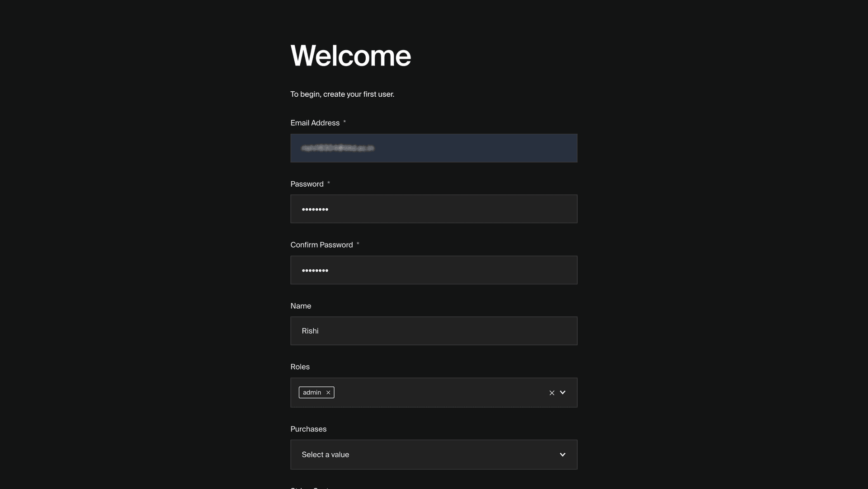The height and width of the screenshot is (489, 868).
Task: Select the Name field containing Rishi
Action: (x=434, y=330)
